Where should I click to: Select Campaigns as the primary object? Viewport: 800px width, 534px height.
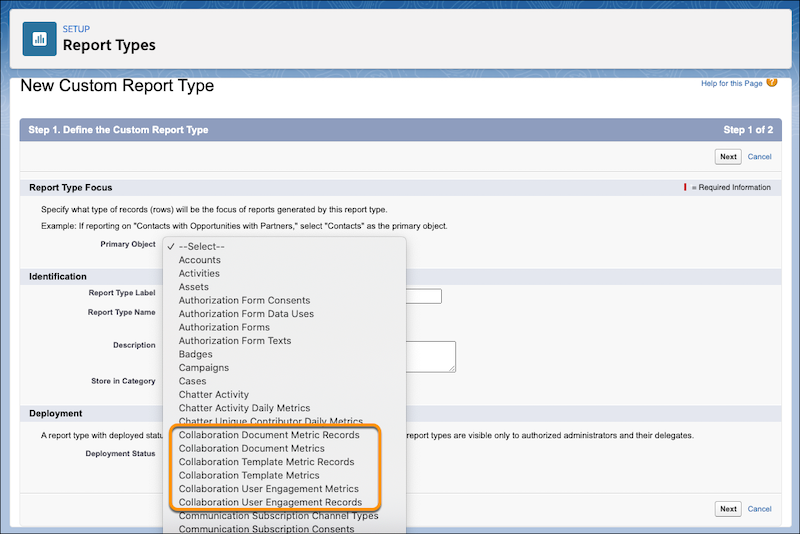pyautogui.click(x=284, y=368)
